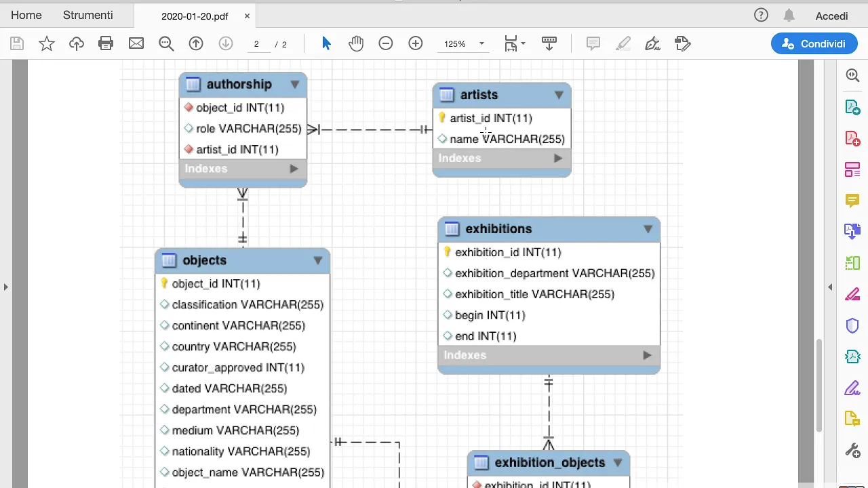Select the highlighter pen tool
Screen dimensions: 868x488
pos(623,44)
